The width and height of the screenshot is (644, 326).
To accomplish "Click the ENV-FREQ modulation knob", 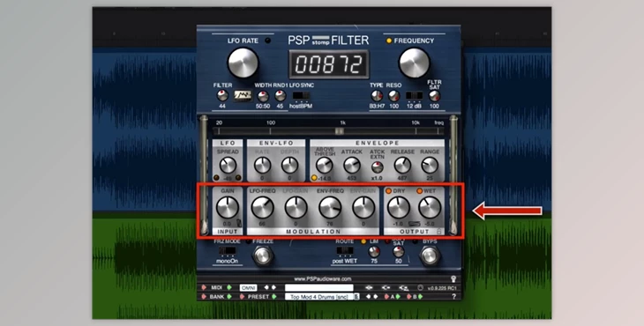I will [x=330, y=207].
